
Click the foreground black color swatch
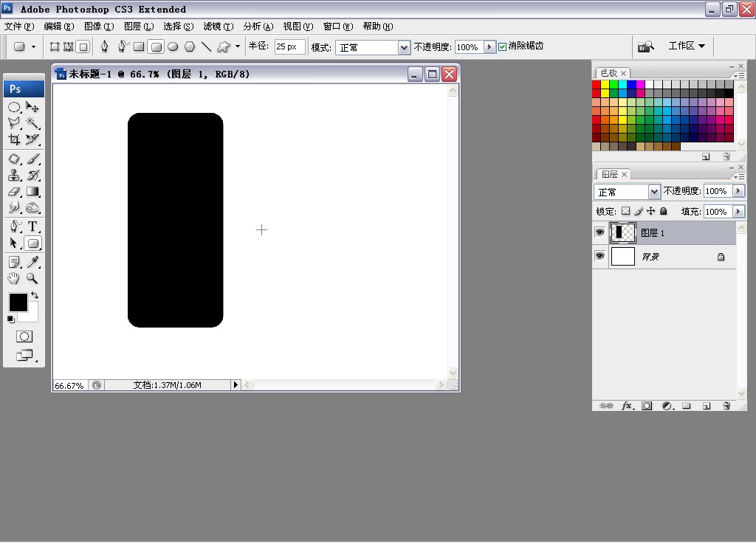(18, 302)
